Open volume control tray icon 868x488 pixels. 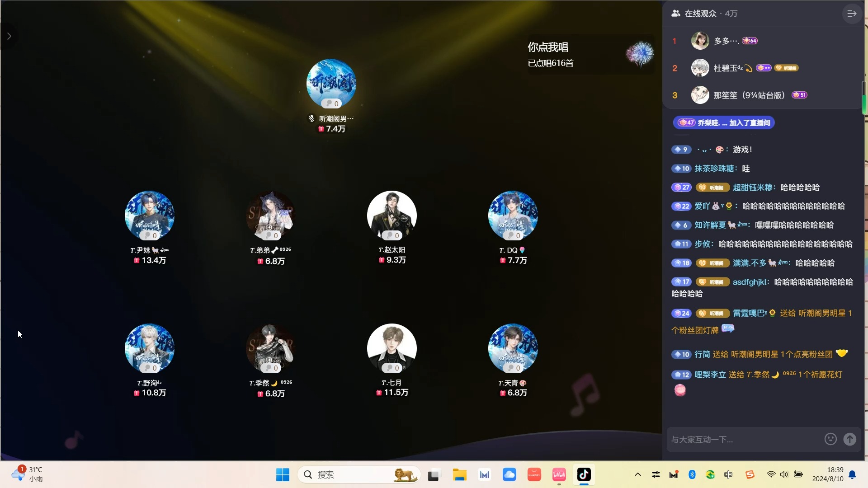point(784,474)
